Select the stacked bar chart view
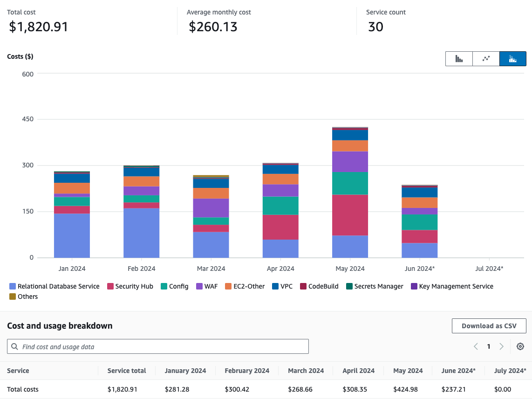Screen dimensions: 532x400 [x=513, y=59]
